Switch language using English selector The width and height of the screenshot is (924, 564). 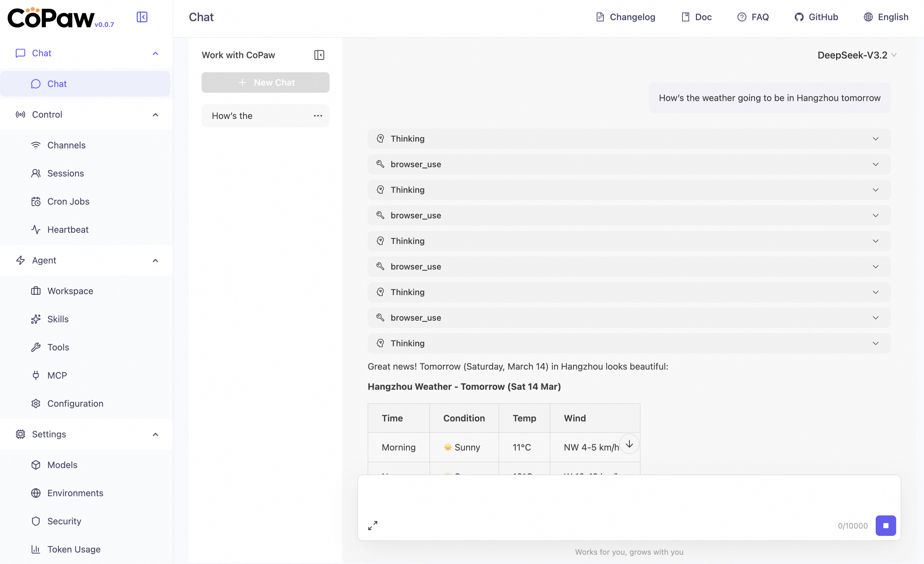pos(886,17)
